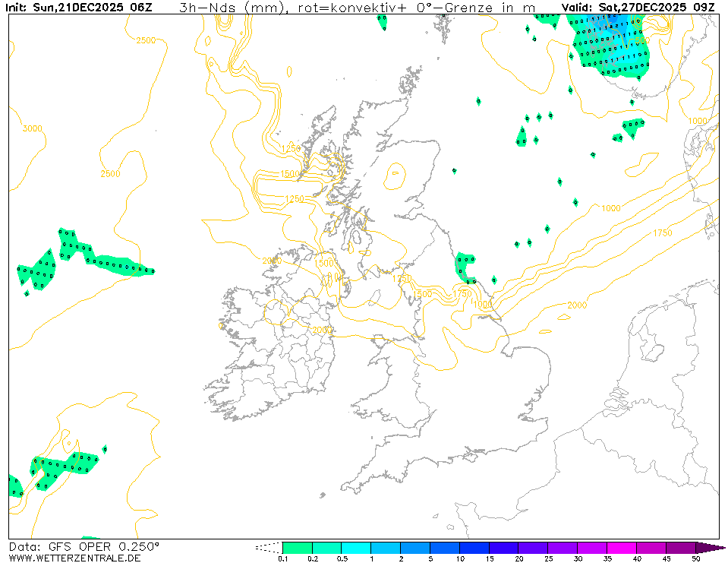Viewport: 728px width, 563px height.
Task: Select the legend swatch between 0.1 and 0.2
Action: [297, 548]
